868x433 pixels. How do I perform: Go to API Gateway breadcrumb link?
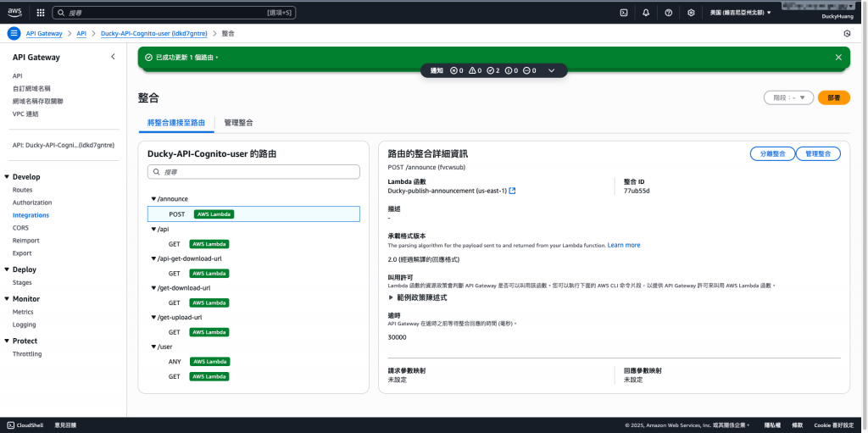click(x=44, y=33)
